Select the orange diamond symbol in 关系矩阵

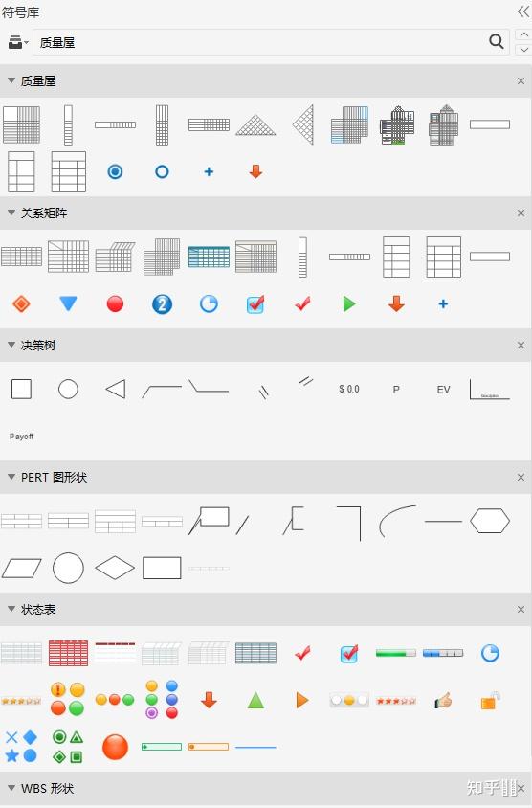click(21, 303)
